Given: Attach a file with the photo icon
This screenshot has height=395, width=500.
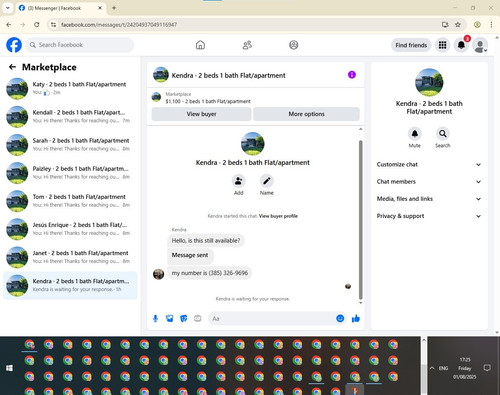Looking at the screenshot, I should pyautogui.click(x=170, y=319).
